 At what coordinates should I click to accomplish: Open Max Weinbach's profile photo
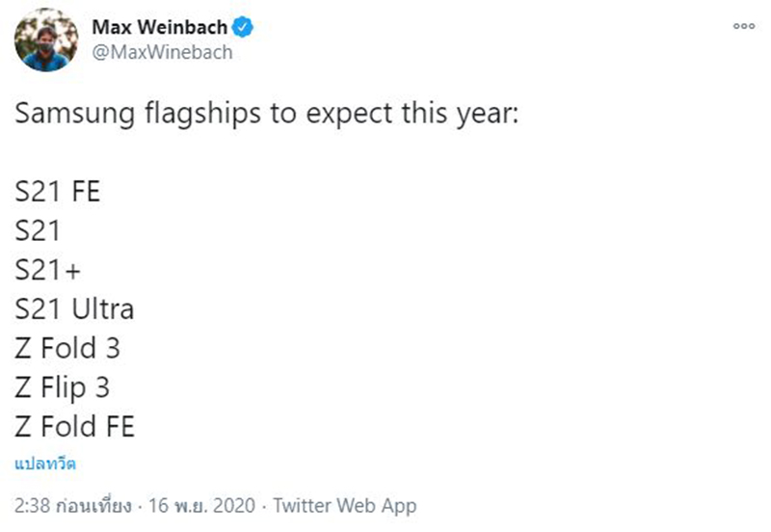coord(46,40)
